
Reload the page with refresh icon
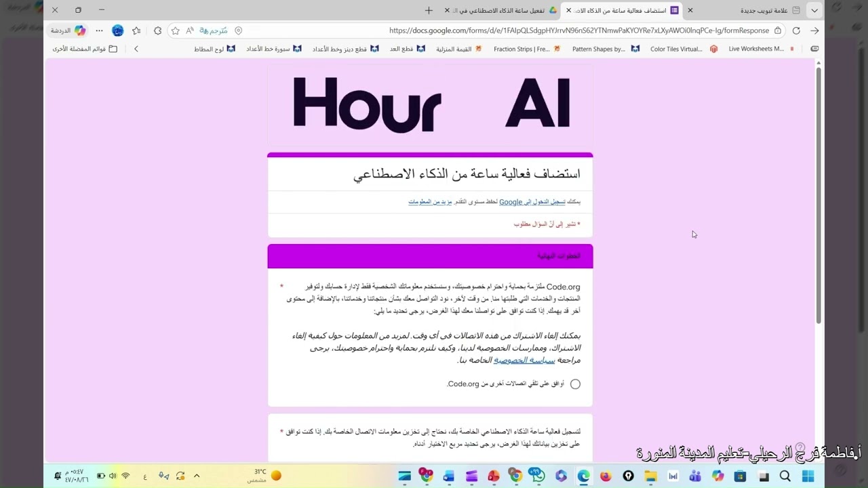pyautogui.click(x=796, y=30)
